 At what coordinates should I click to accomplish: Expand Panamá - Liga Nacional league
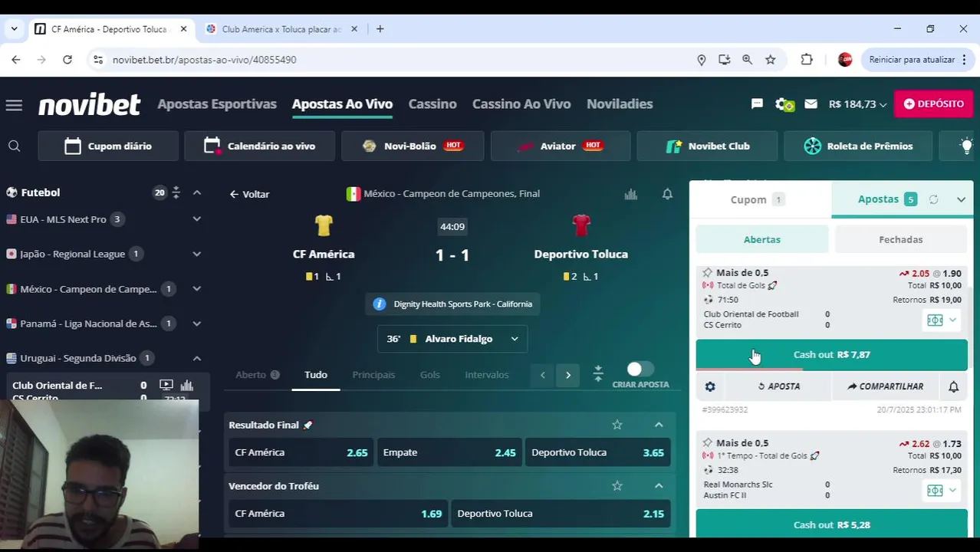[x=196, y=324]
